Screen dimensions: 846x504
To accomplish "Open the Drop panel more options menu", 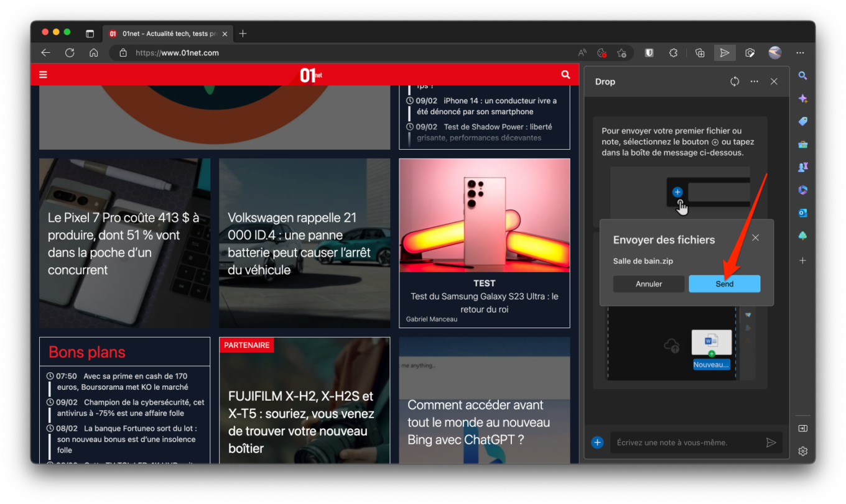I will 755,81.
